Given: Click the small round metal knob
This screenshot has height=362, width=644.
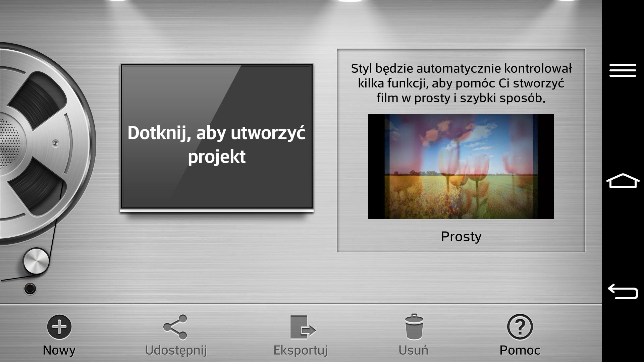Looking at the screenshot, I should [x=36, y=262].
